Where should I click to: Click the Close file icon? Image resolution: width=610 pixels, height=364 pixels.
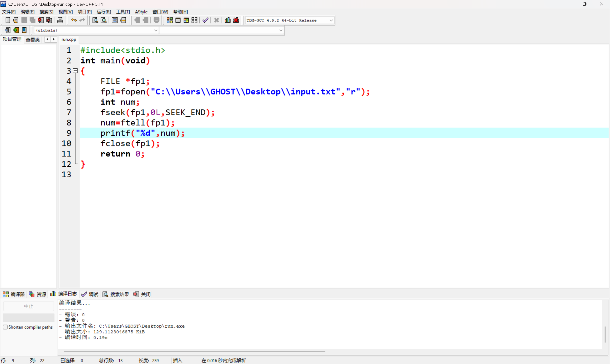41,20
